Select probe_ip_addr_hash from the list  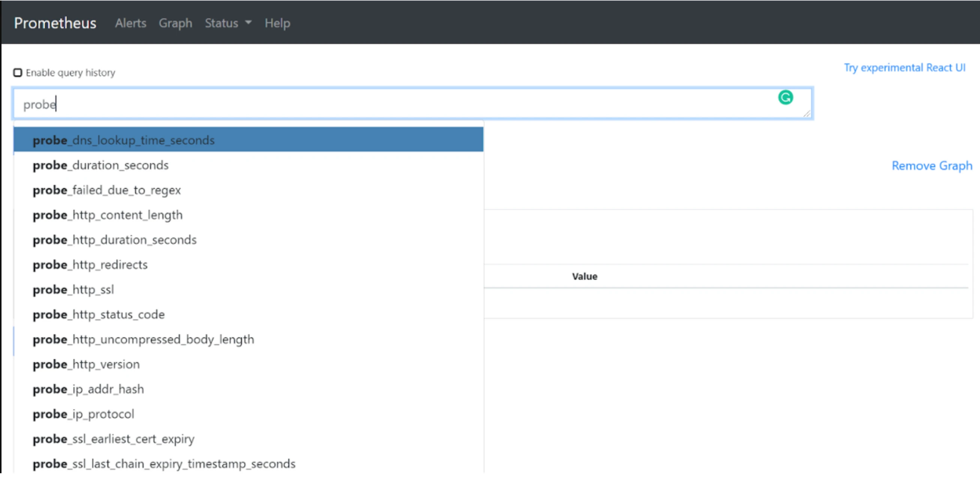tap(248, 389)
